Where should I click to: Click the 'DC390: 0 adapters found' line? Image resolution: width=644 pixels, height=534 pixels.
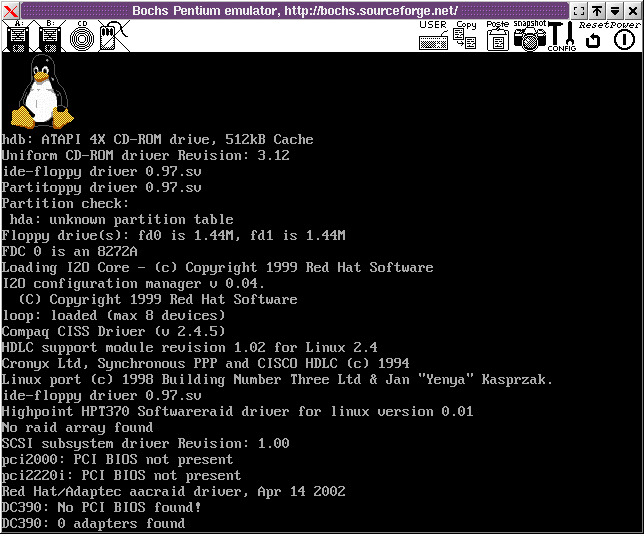(93, 523)
